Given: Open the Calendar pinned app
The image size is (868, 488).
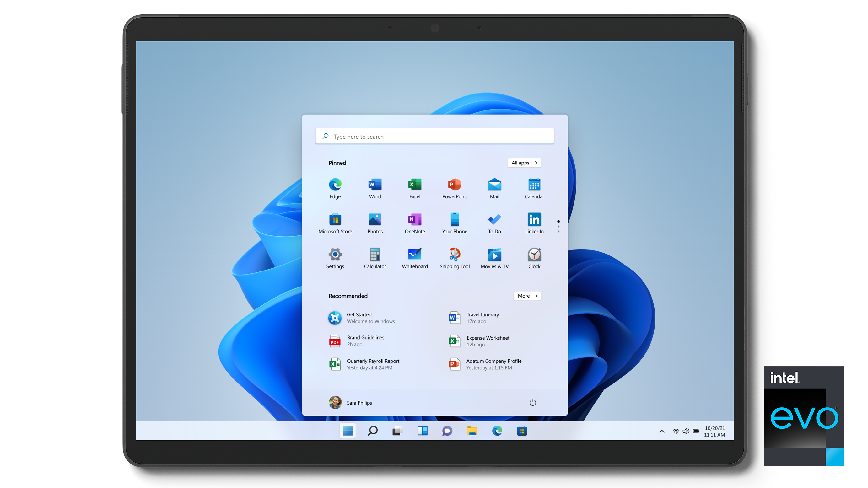Looking at the screenshot, I should tap(534, 188).
